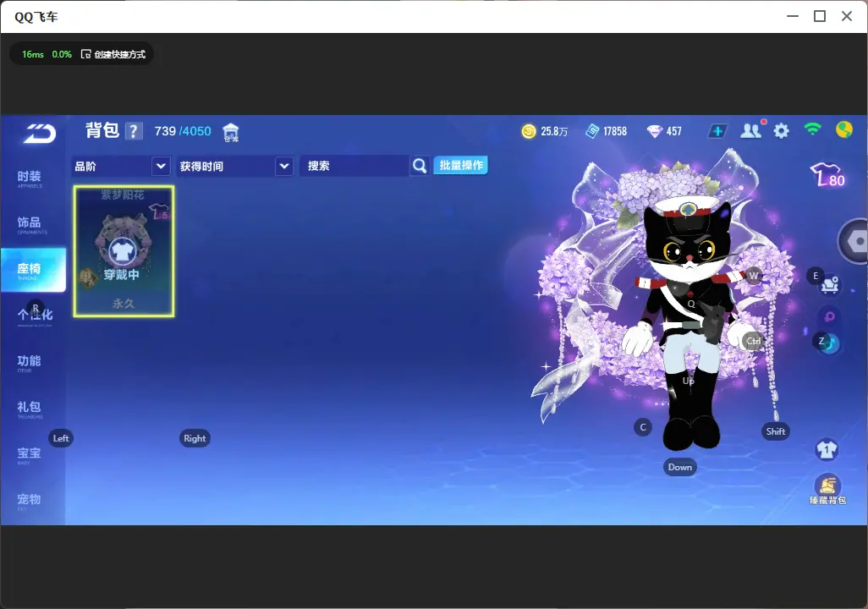The width and height of the screenshot is (868, 609).
Task: Maximize the QQ飞车 window
Action: coord(820,16)
